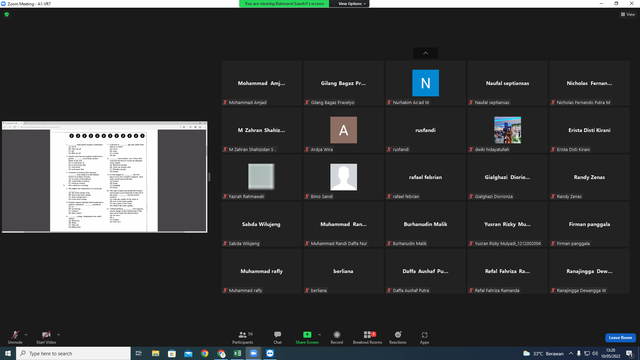Open notification center icon
Viewport: 640px width, 360px height.
(630, 353)
